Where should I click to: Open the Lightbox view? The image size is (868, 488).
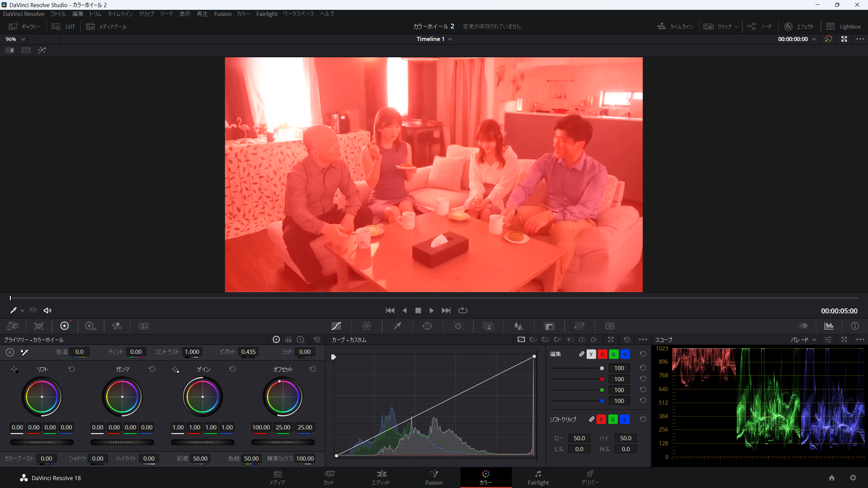point(843,26)
